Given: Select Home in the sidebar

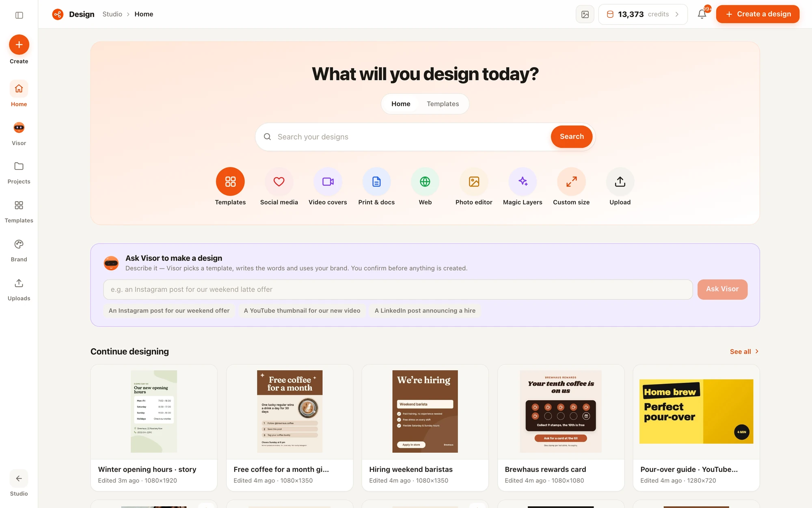Looking at the screenshot, I should pyautogui.click(x=19, y=94).
